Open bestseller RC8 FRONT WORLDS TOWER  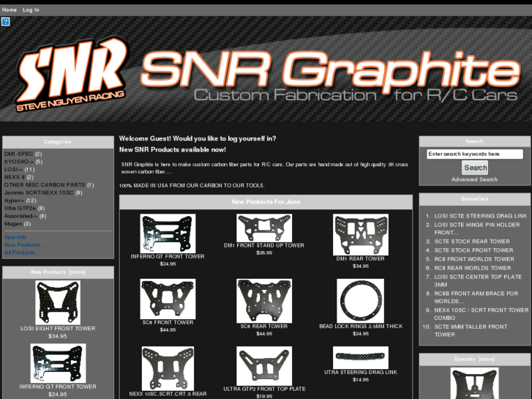click(x=474, y=259)
